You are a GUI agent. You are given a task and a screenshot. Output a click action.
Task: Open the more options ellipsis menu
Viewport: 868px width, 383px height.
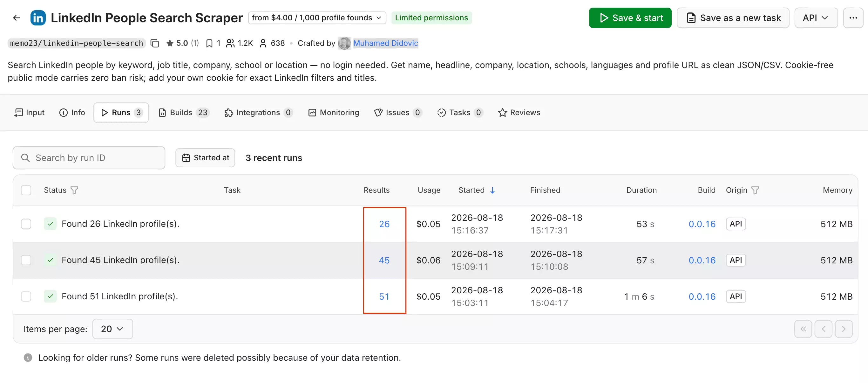coord(853,18)
